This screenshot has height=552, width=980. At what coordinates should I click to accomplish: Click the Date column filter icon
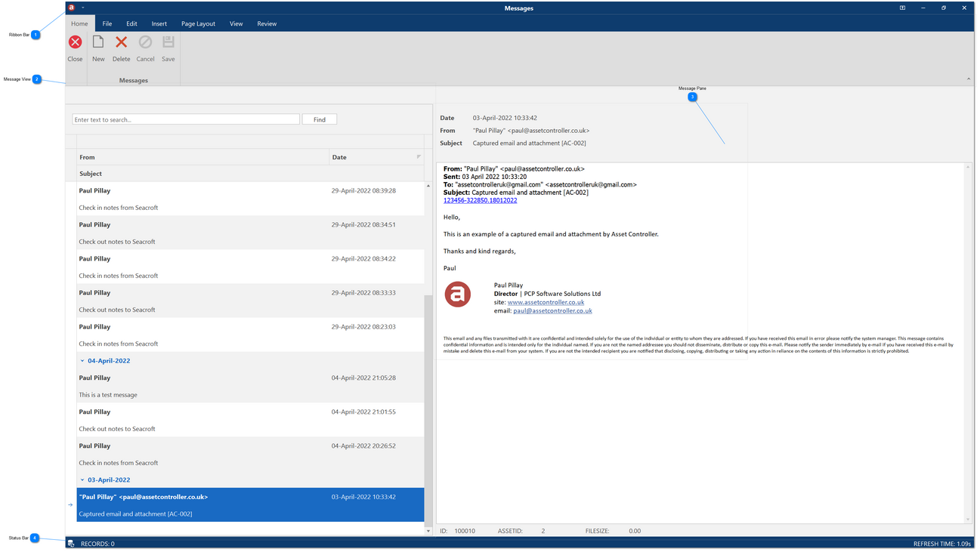(x=419, y=157)
